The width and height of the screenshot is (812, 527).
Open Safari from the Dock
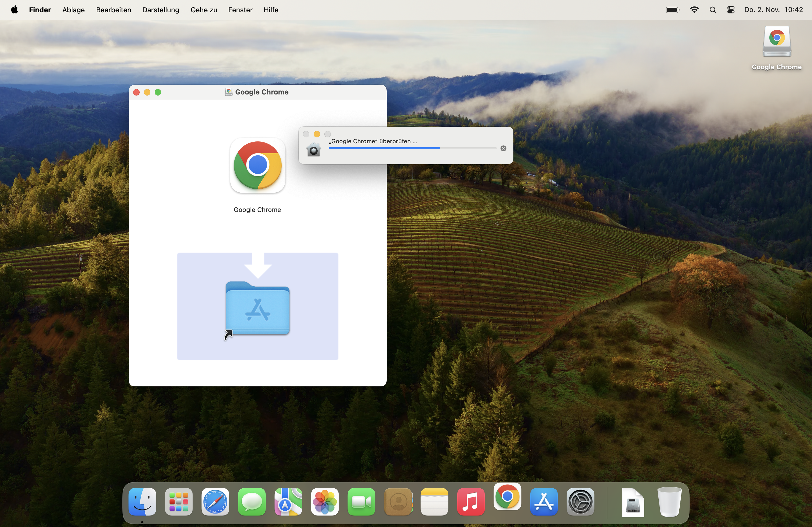(215, 502)
